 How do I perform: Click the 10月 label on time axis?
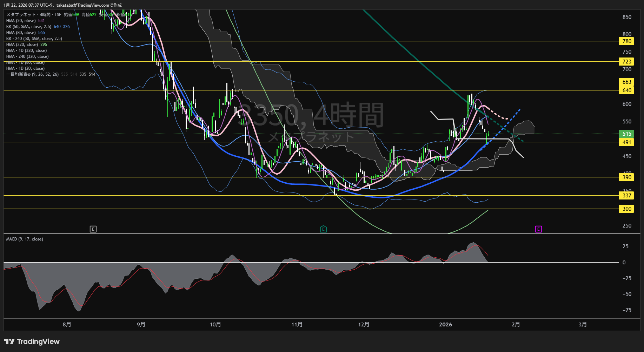(x=215, y=325)
